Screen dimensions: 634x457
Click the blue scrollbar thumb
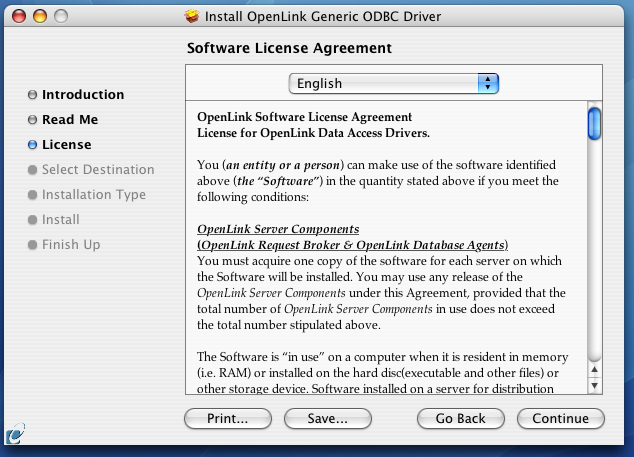[594, 124]
